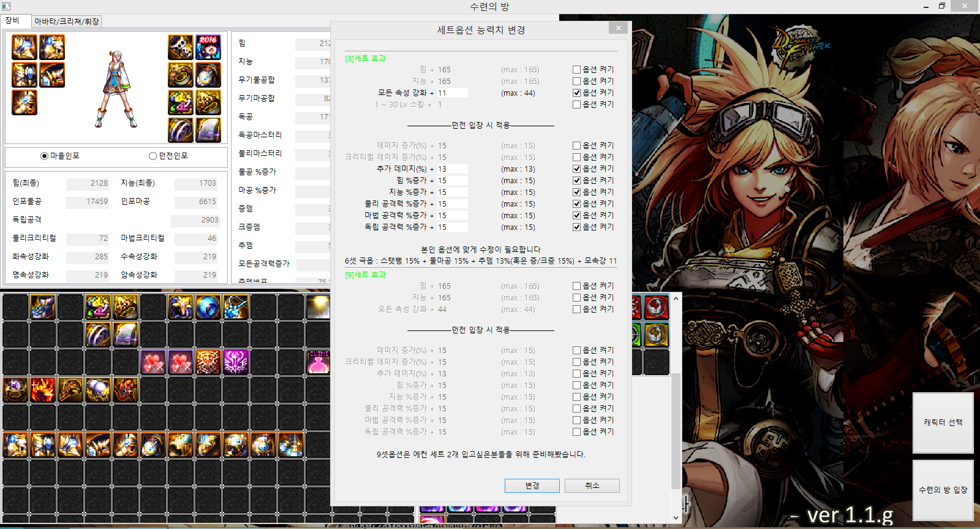Select the equipped 2016 title icon
The width and height of the screenshot is (980, 529).
208,47
